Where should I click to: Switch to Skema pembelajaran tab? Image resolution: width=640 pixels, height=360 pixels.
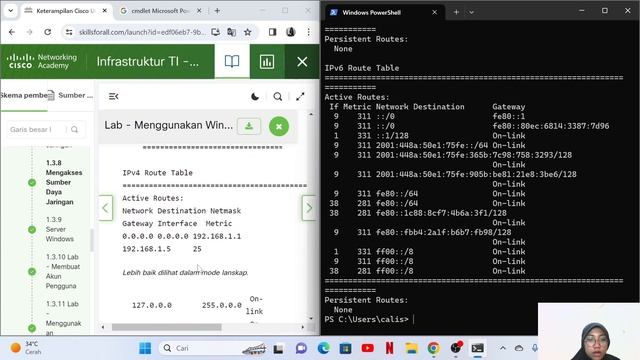24,96
